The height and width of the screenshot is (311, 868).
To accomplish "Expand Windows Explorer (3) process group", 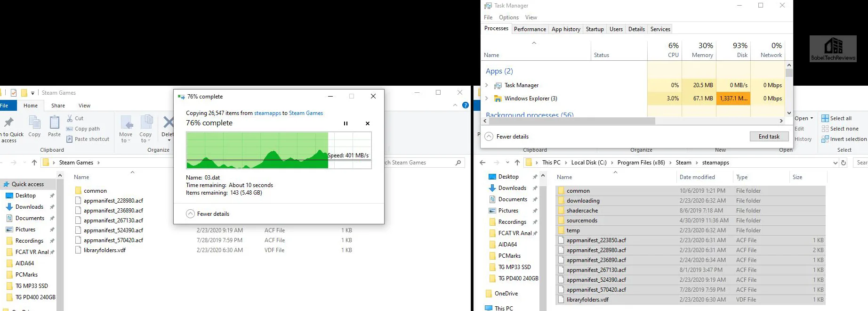I will coord(487,98).
